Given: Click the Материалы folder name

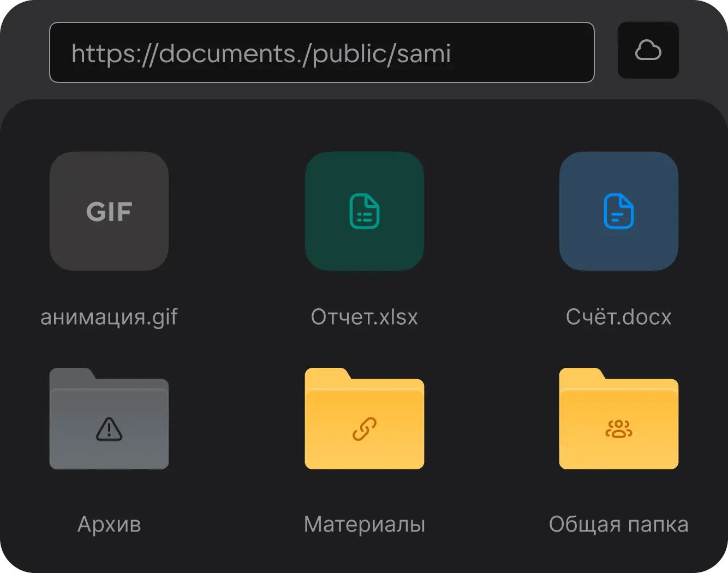Looking at the screenshot, I should tap(364, 524).
